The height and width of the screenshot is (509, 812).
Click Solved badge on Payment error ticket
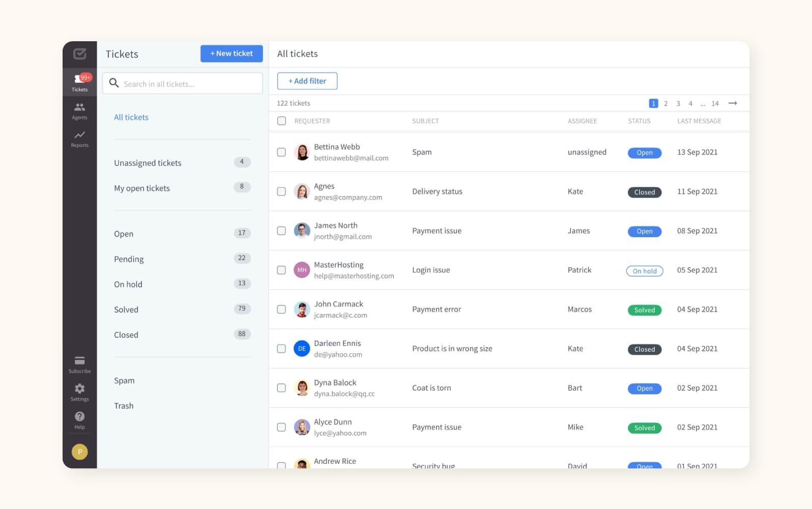[x=645, y=310]
